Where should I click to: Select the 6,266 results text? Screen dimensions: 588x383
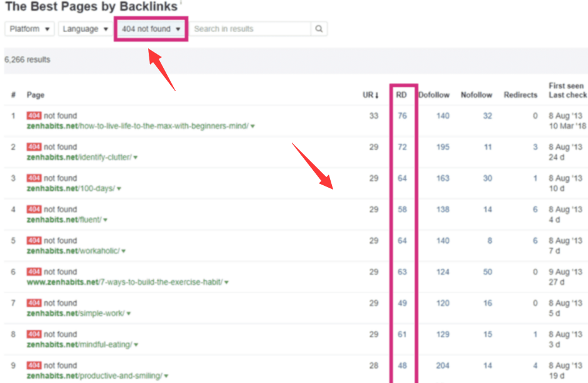pyautogui.click(x=27, y=60)
